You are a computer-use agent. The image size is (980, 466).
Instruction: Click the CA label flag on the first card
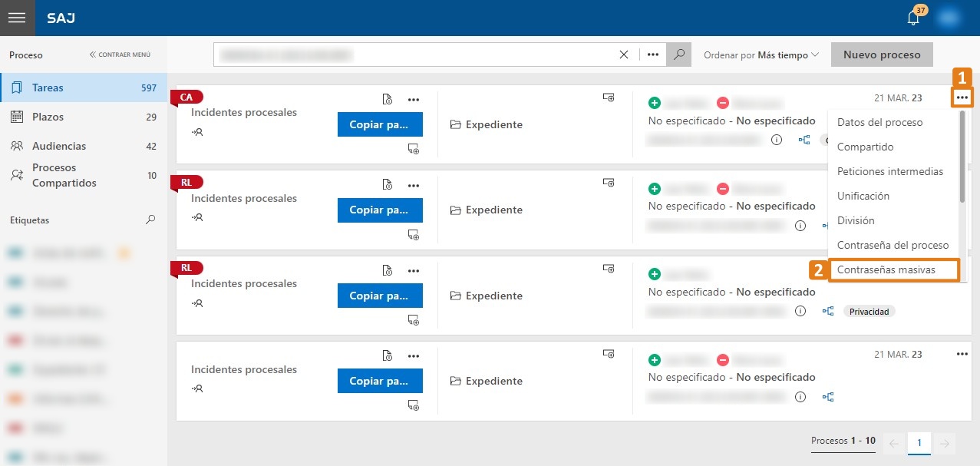pyautogui.click(x=186, y=97)
